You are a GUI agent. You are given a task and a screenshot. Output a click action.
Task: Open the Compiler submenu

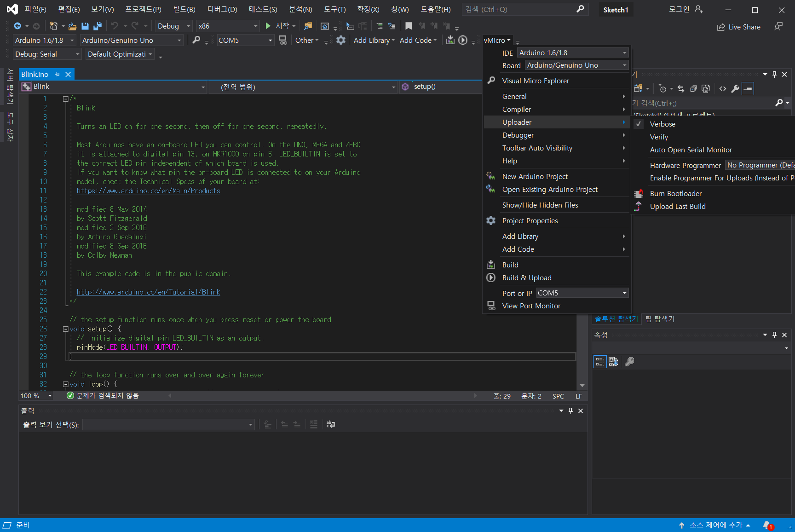(557, 110)
